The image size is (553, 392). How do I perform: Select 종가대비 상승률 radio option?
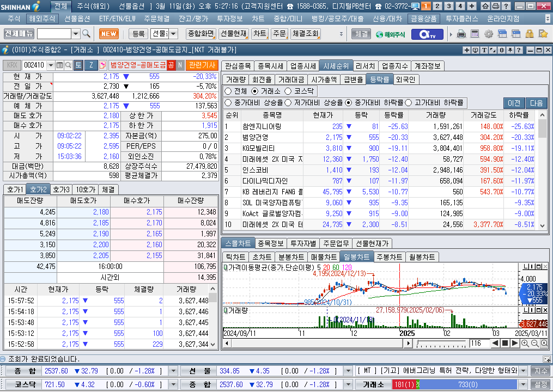[x=228, y=102]
